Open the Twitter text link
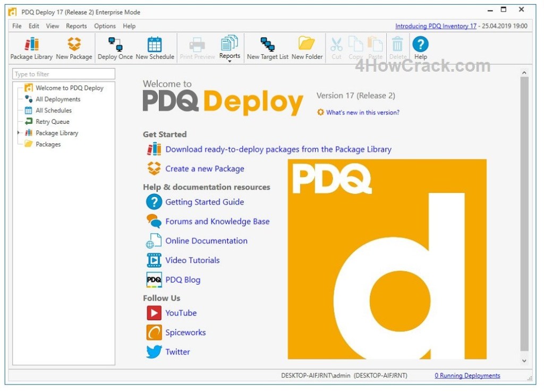 point(177,352)
